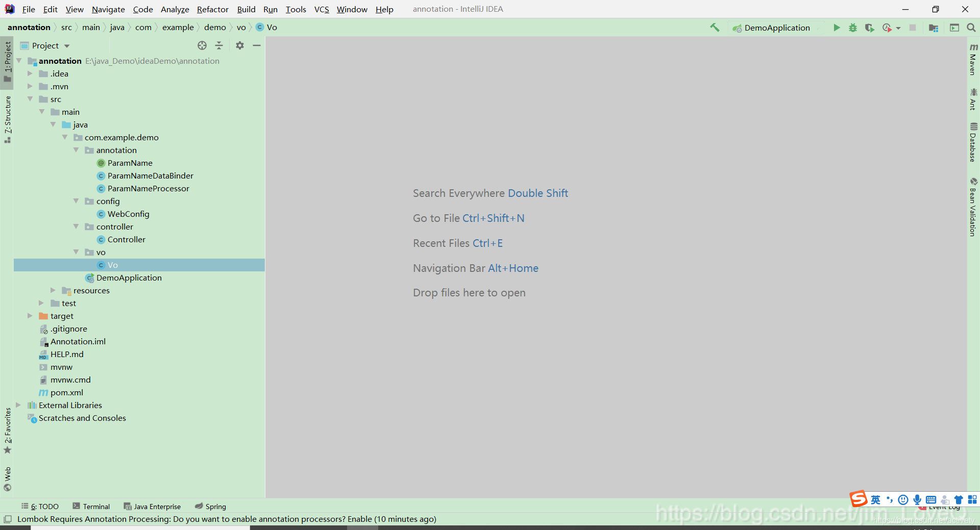Collapse the annotation project root
The image size is (980, 530).
click(x=19, y=61)
